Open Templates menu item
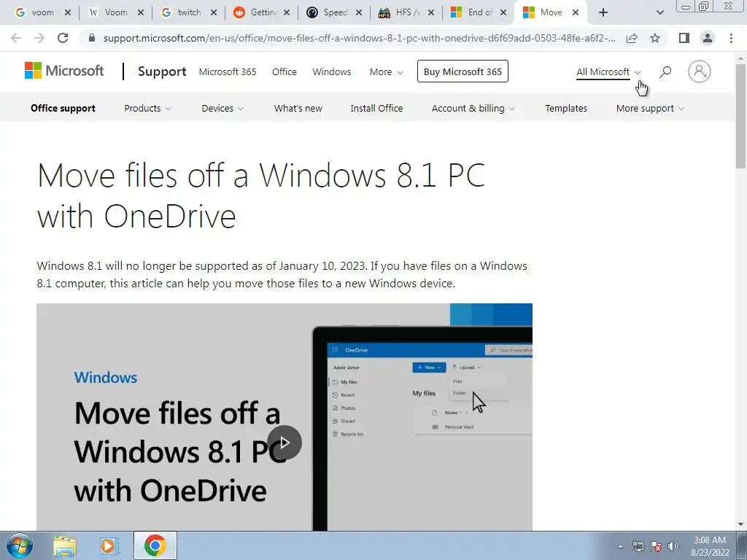Image resolution: width=747 pixels, height=560 pixels. pyautogui.click(x=566, y=108)
